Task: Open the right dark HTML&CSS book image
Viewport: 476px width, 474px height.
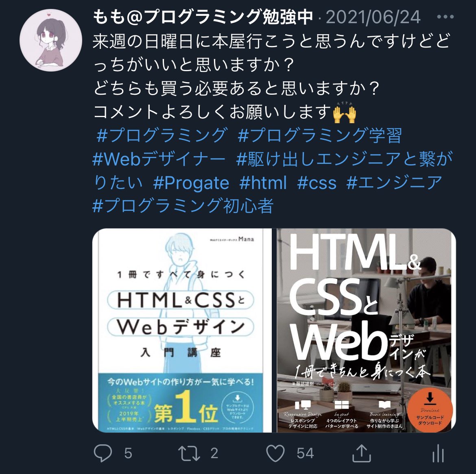Action: point(366,330)
